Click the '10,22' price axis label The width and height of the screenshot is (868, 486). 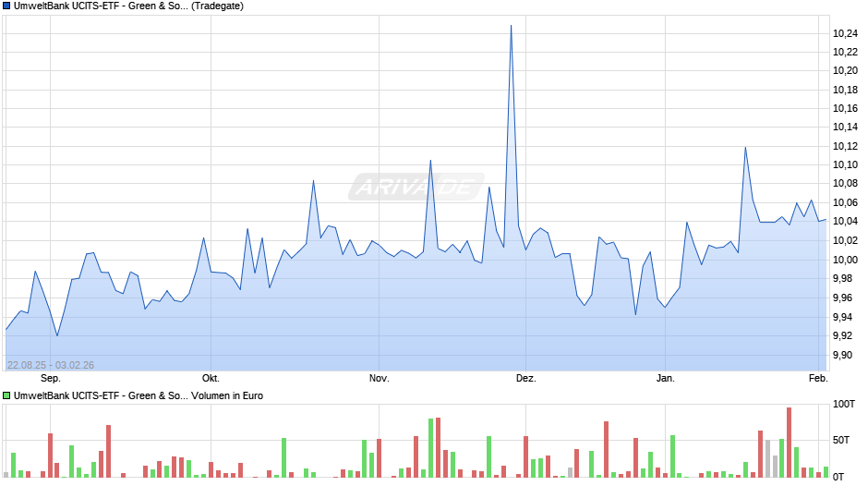845,52
